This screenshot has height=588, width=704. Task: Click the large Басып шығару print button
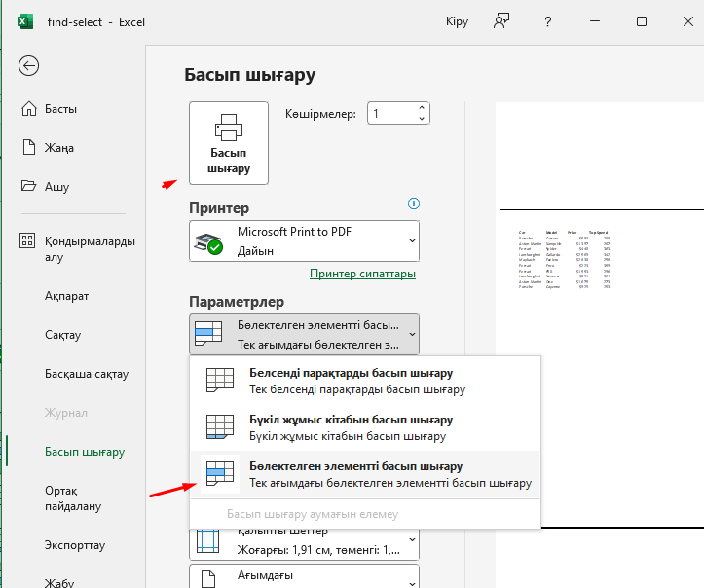click(x=229, y=143)
